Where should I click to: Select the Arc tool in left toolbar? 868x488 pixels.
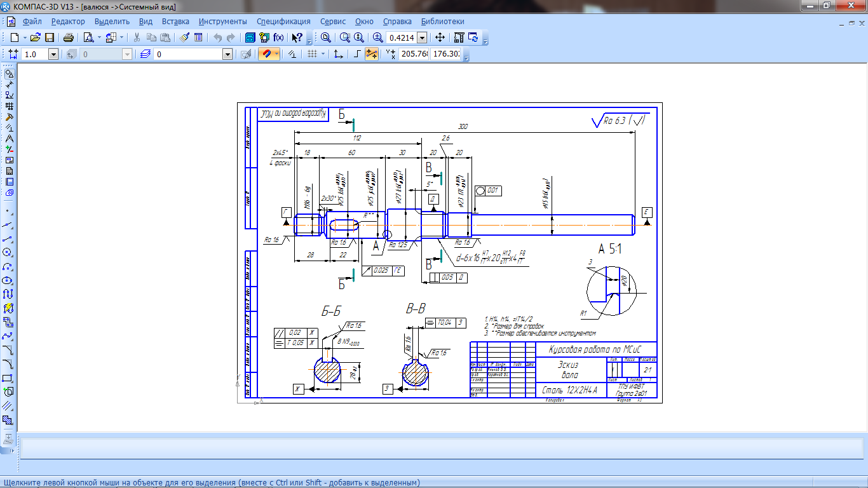[8, 266]
